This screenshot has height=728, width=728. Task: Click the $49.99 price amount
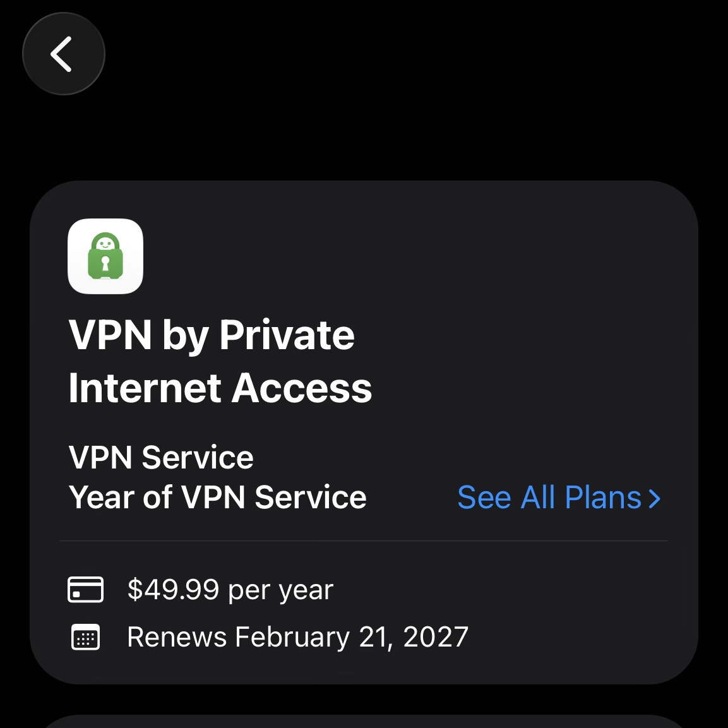coord(173,590)
